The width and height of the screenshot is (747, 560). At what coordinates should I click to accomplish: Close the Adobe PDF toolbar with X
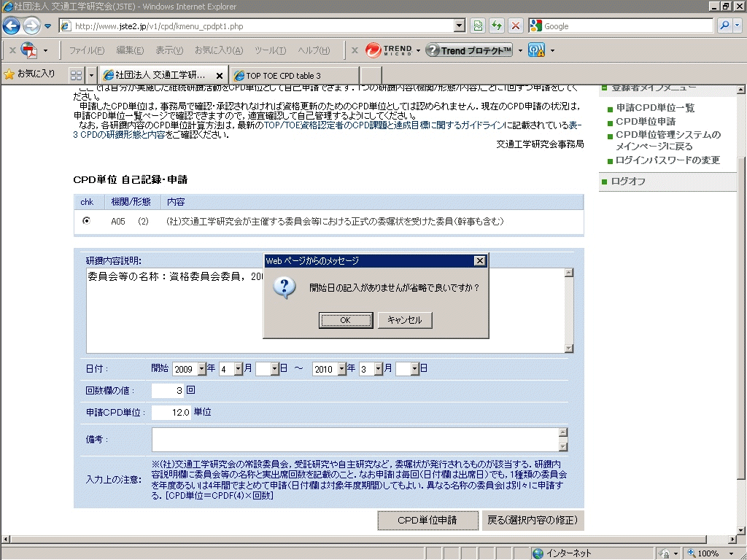coord(12,50)
